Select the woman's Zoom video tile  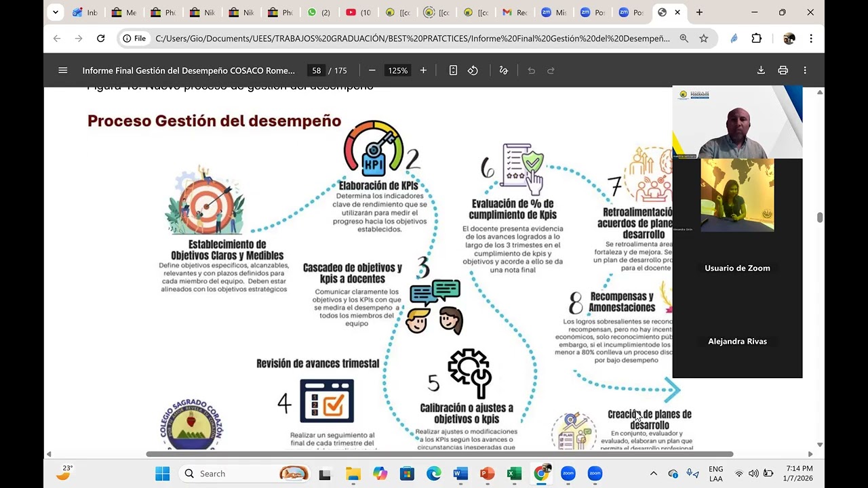[737, 195]
